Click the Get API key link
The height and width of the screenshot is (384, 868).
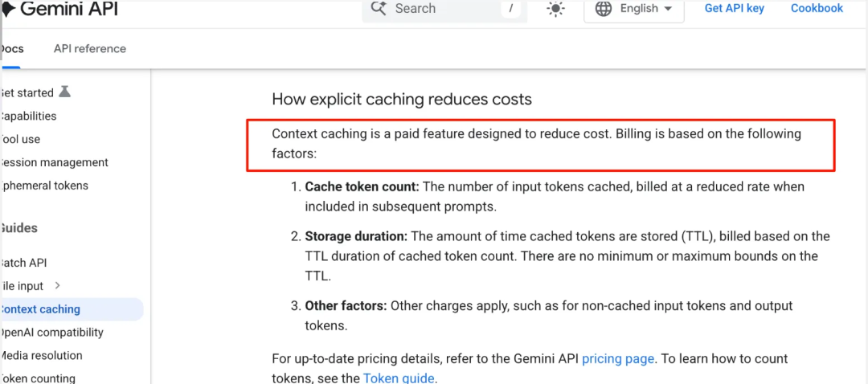coord(734,9)
